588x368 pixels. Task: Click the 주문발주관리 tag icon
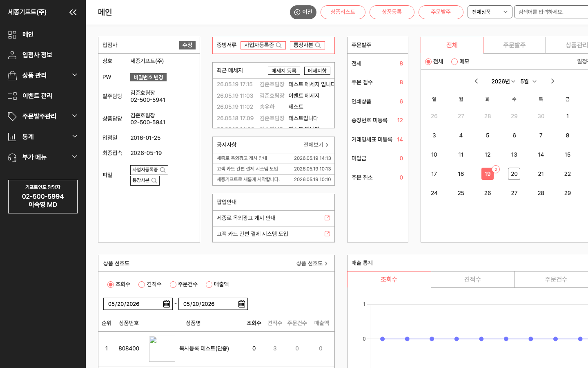point(12,117)
